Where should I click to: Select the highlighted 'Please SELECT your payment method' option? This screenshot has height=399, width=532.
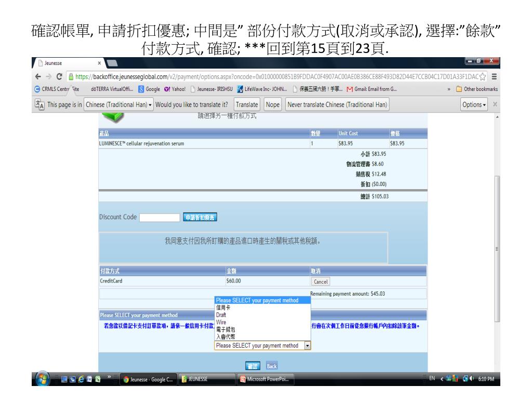[262, 300]
